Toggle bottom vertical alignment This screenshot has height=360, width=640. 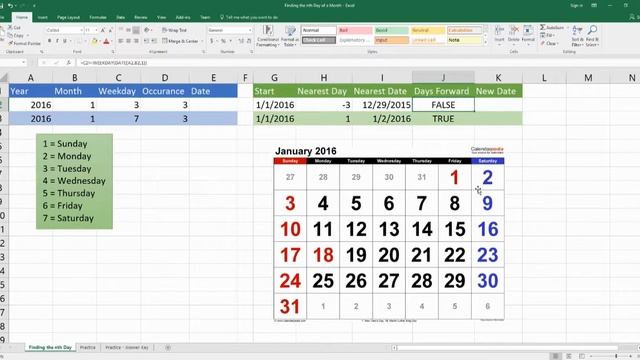pos(136,30)
